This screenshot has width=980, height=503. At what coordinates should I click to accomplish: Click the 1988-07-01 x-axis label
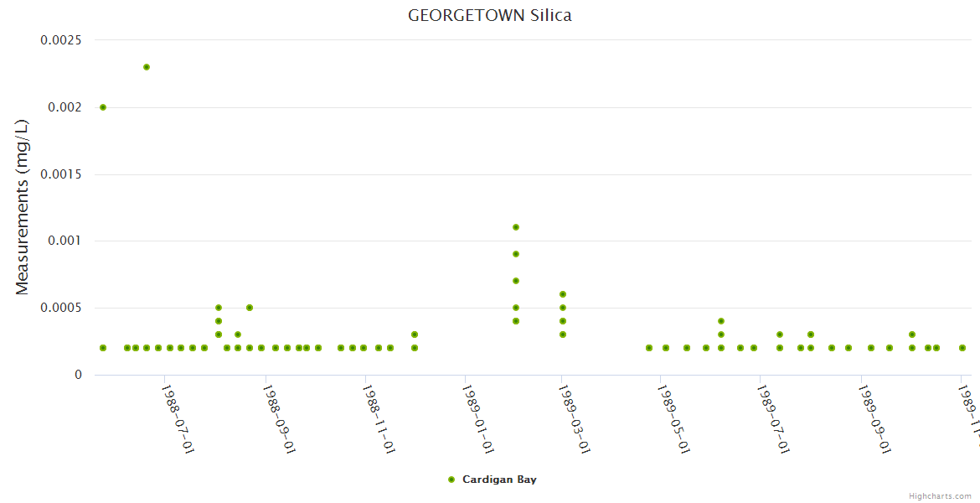point(178,420)
